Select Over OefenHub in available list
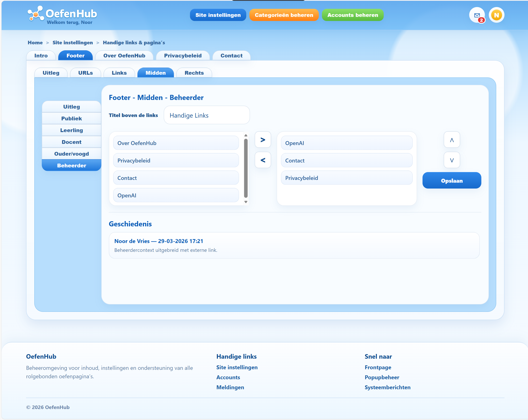Screen dimensions: 528x420 click(176, 143)
